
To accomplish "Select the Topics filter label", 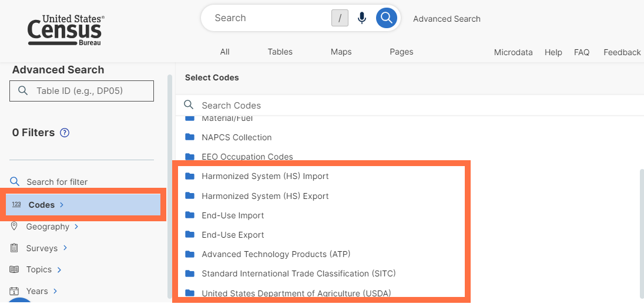I will pos(39,269).
